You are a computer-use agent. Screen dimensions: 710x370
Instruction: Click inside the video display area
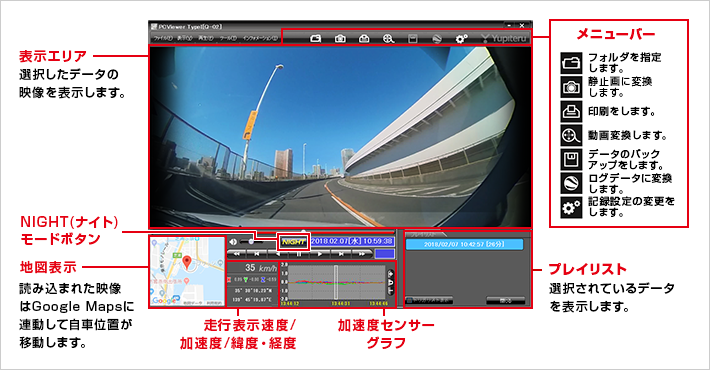(340, 136)
